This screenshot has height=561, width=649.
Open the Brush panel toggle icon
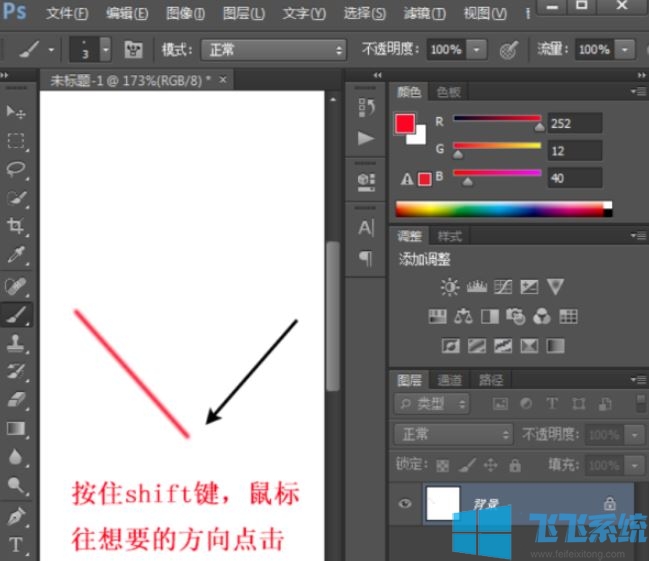tap(132, 49)
